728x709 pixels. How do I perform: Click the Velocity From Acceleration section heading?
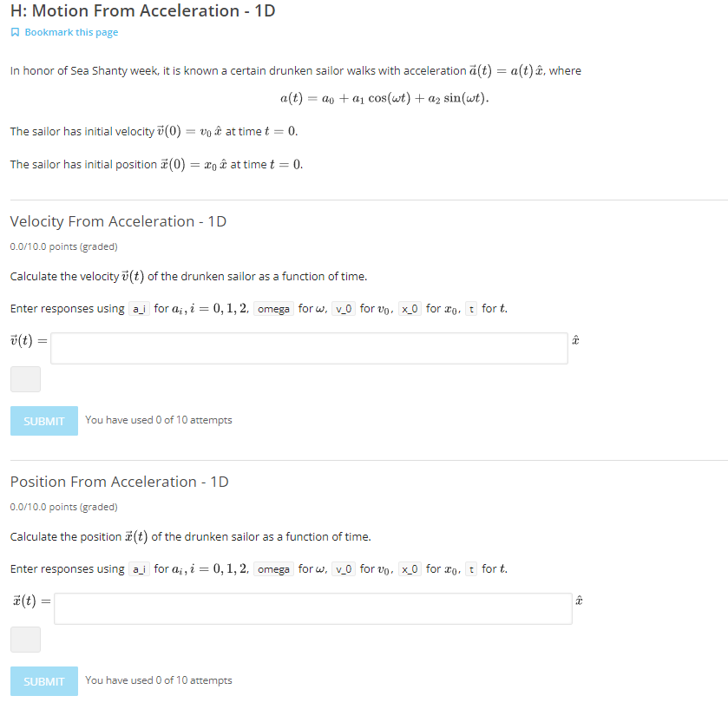[117, 221]
